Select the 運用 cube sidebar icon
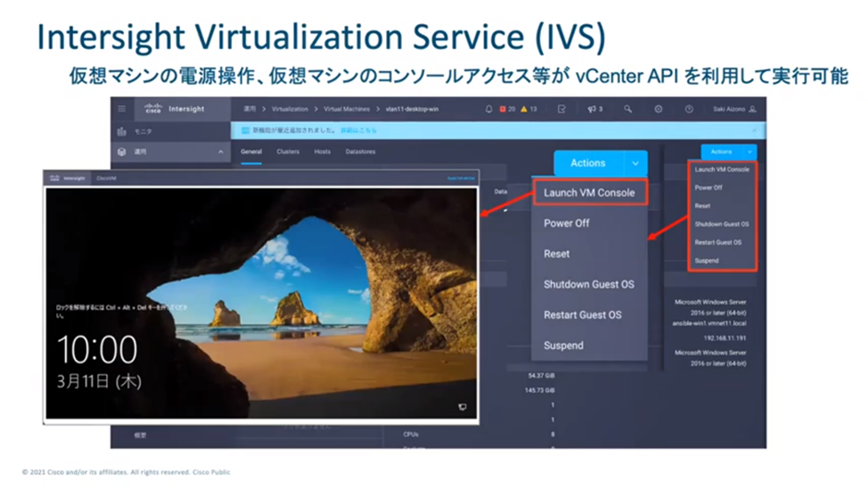 pyautogui.click(x=122, y=151)
